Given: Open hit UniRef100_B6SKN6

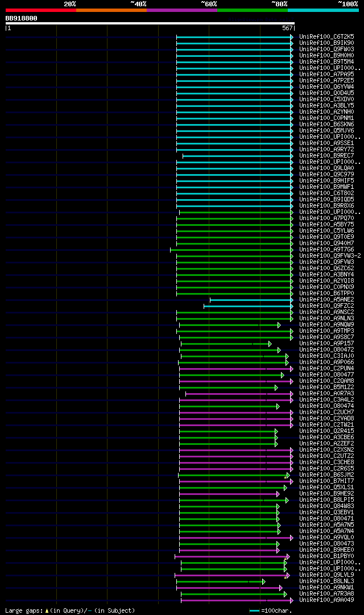Looking at the screenshot, I should coord(326,125).
